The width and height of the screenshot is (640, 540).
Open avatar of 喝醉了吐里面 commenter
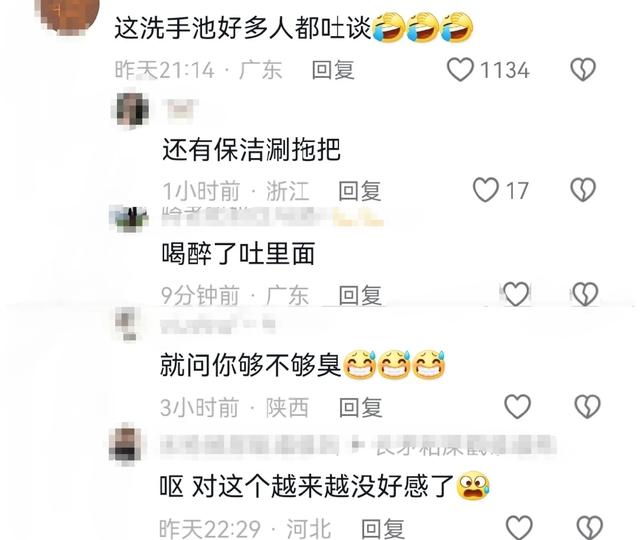tap(129, 218)
